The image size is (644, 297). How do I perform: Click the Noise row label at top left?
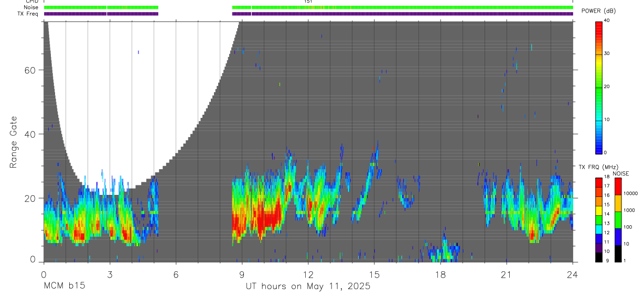[x=31, y=7]
